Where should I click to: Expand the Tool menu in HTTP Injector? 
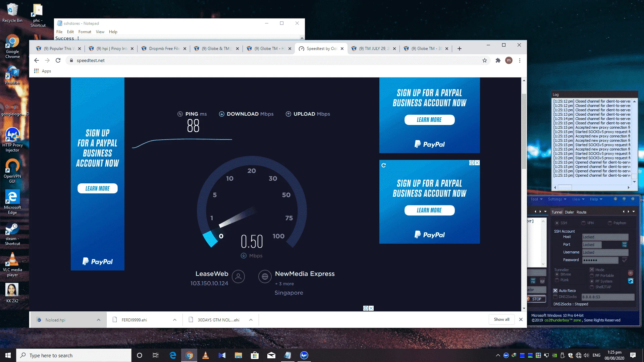coord(536,199)
